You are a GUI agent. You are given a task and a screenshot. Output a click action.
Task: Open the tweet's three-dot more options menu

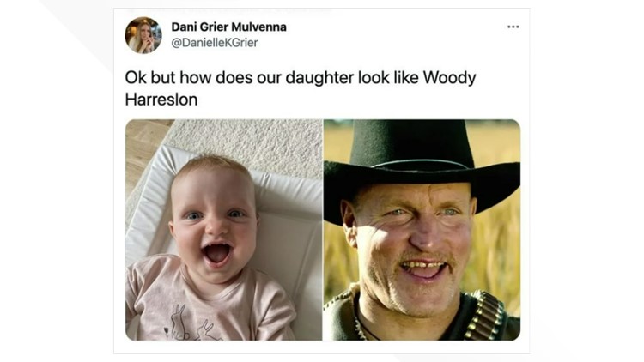click(x=513, y=27)
